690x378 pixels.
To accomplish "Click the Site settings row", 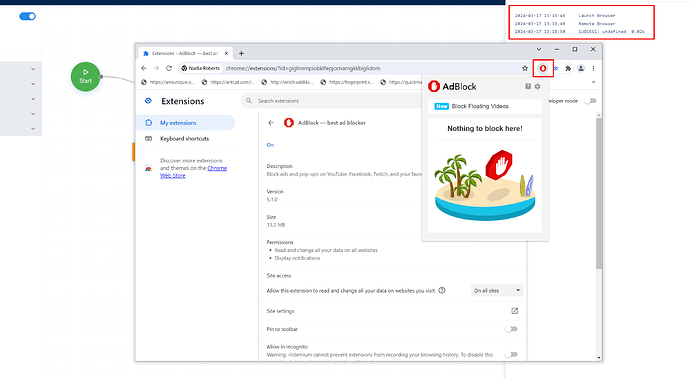I will point(393,311).
